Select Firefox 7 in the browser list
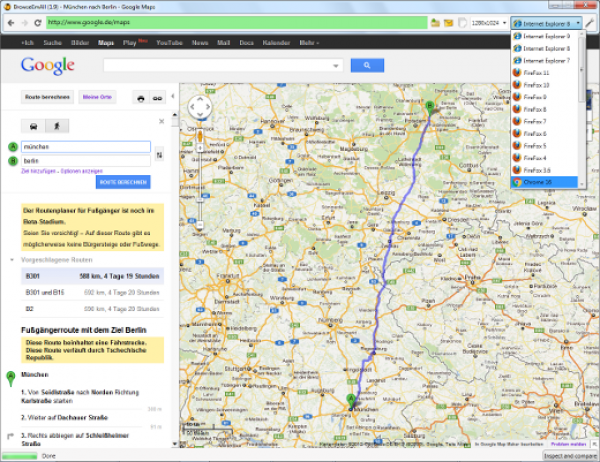600x462 pixels. [x=544, y=121]
